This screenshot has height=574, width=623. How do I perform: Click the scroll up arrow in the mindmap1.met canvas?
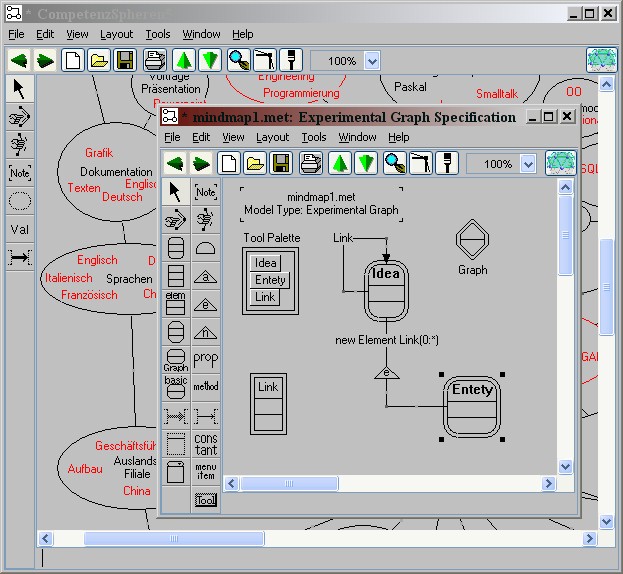tap(565, 187)
